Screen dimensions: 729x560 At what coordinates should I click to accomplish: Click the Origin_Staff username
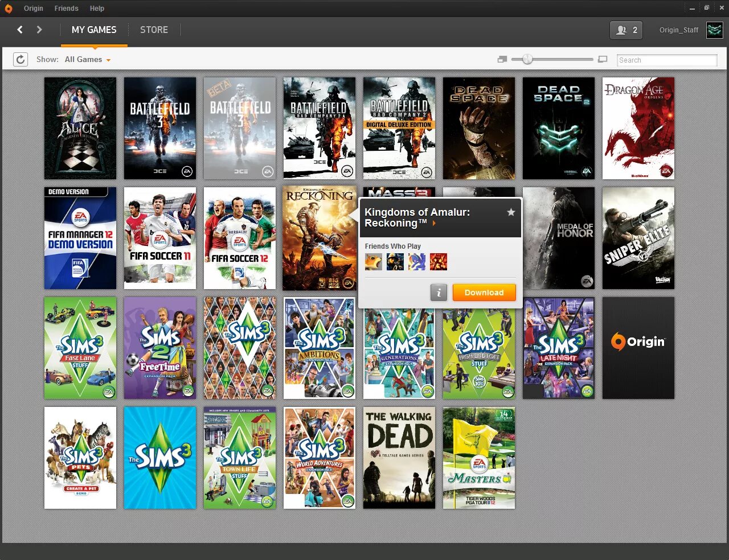pos(679,30)
